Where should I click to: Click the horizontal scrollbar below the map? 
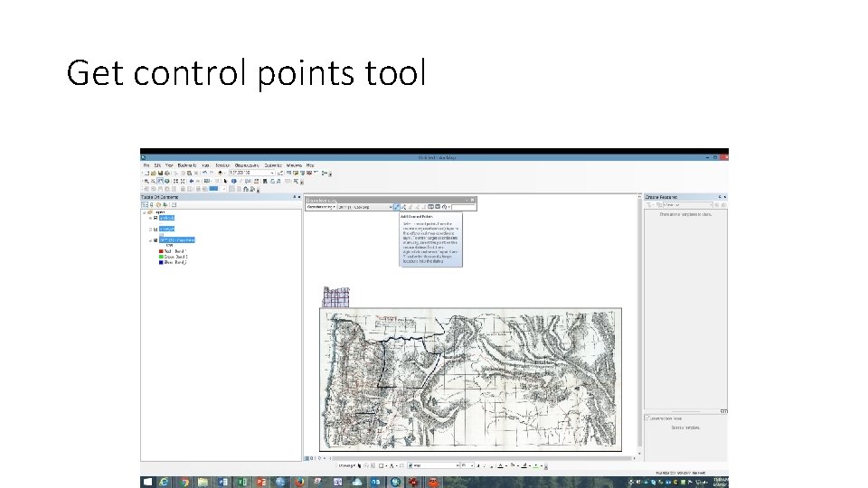pos(482,458)
